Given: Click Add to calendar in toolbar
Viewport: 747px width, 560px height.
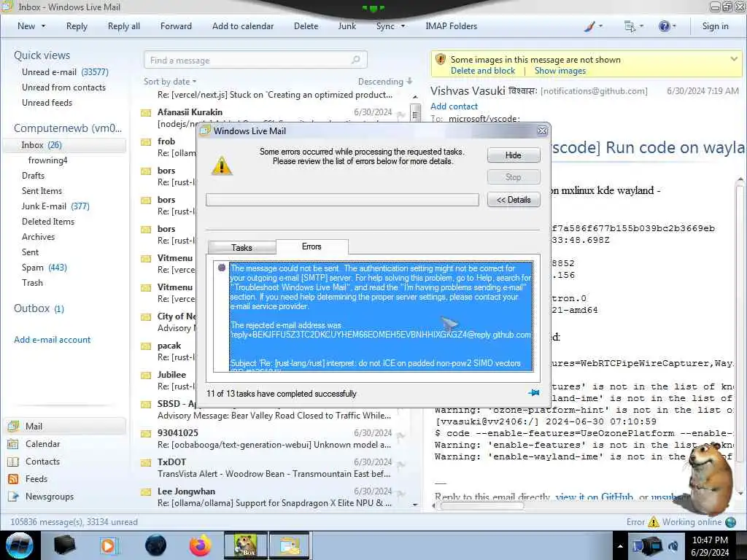Looking at the screenshot, I should pyautogui.click(x=243, y=26).
